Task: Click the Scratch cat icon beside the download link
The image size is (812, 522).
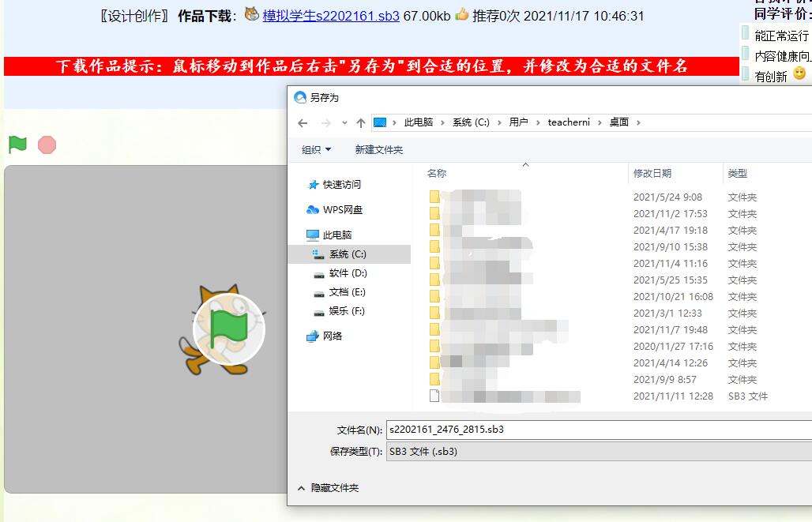Action: [x=252, y=14]
